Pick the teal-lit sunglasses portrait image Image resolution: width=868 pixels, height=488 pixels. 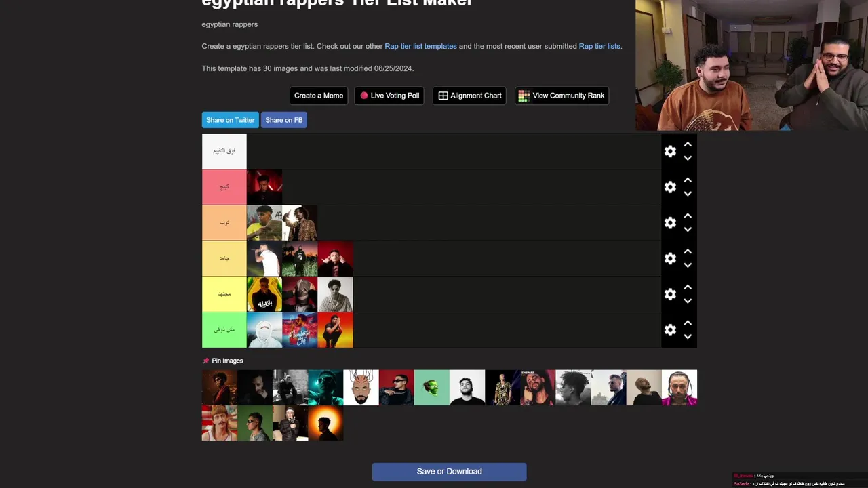click(x=325, y=388)
